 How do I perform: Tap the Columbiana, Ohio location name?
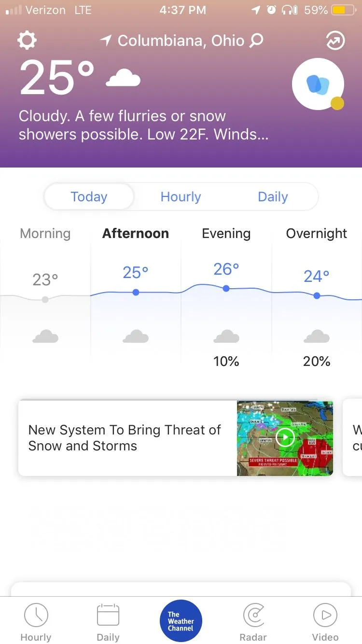click(x=181, y=41)
